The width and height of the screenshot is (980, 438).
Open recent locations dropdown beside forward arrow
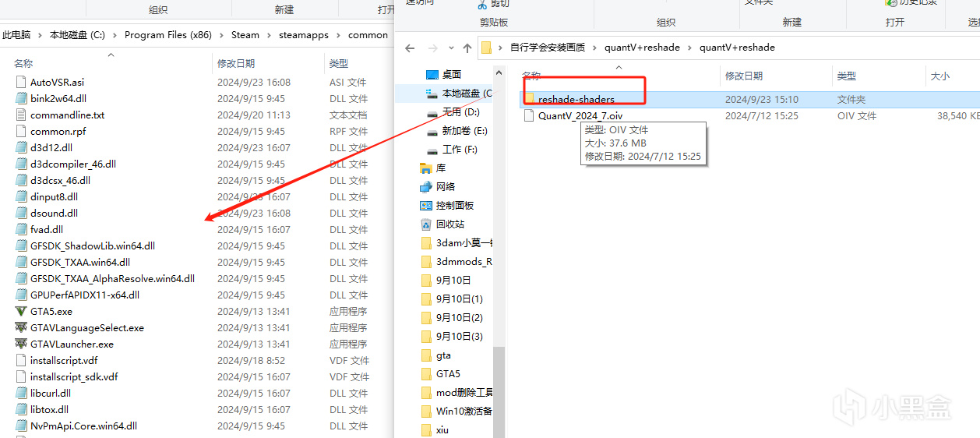click(452, 48)
